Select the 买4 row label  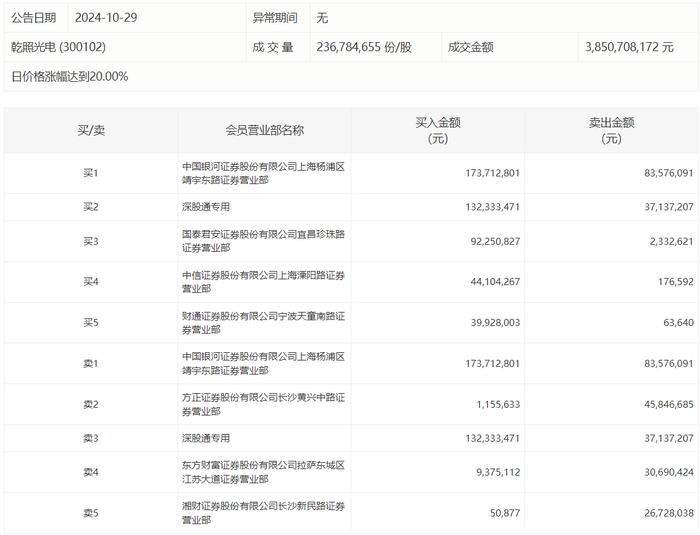91,282
